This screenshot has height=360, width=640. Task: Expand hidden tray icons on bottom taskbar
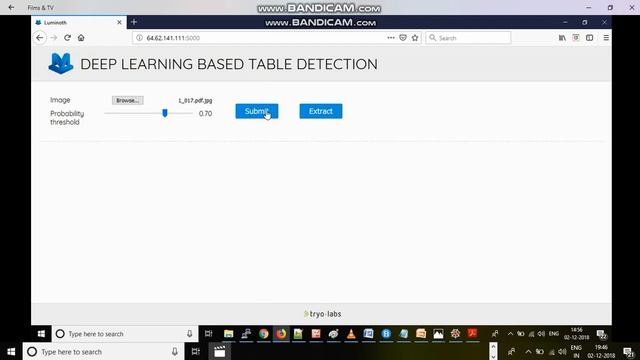point(528,351)
